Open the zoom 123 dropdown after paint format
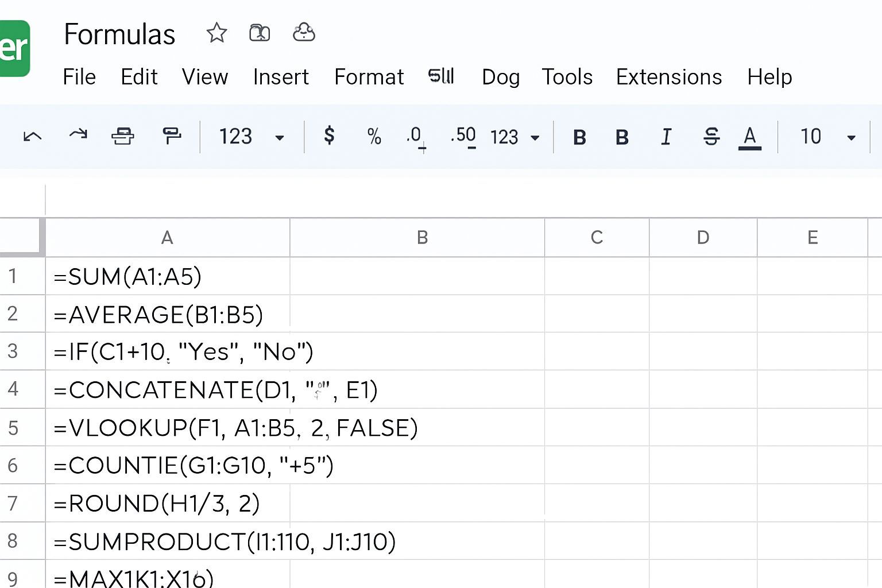 [251, 137]
